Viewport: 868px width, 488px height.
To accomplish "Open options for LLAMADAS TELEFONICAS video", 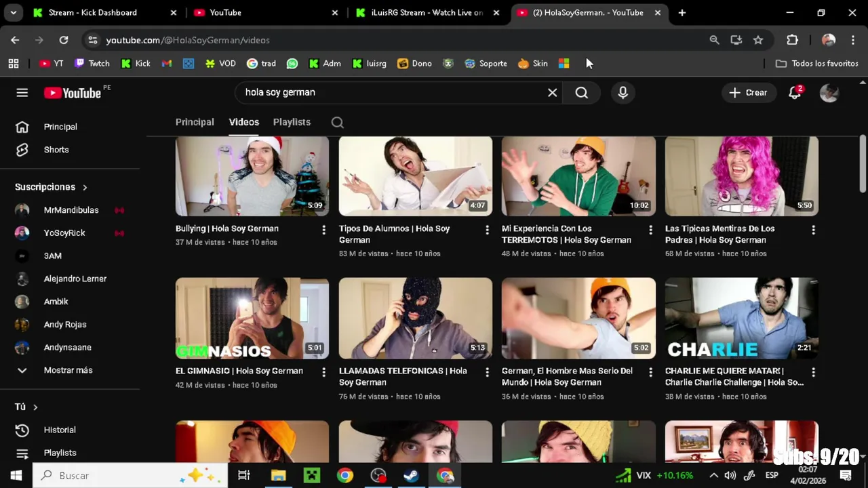I will 487,372.
